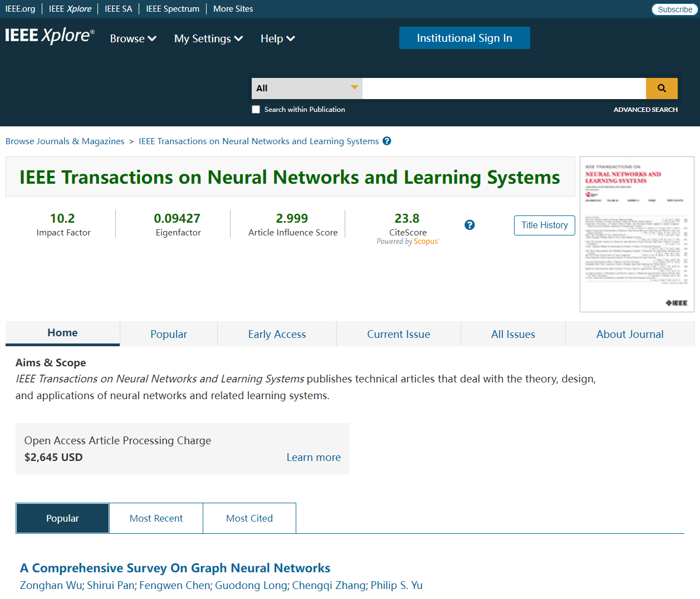Open author Shirui Pan
The image size is (700, 599).
(111, 585)
